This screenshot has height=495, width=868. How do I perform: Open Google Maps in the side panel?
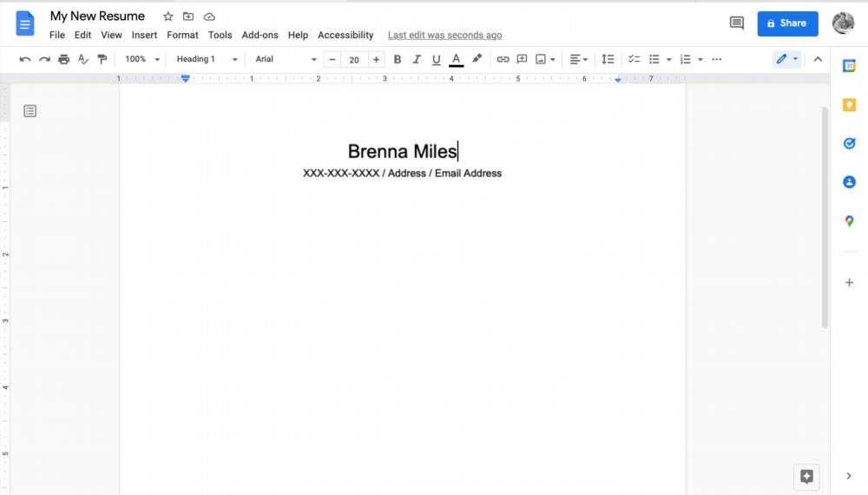849,221
